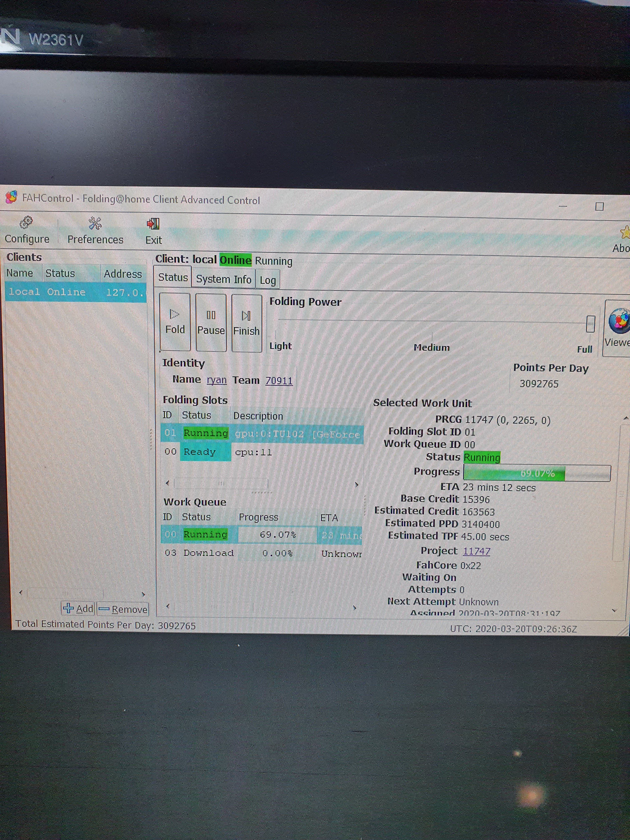Select work queue item 03 Download
The image size is (630, 840).
[x=209, y=553]
